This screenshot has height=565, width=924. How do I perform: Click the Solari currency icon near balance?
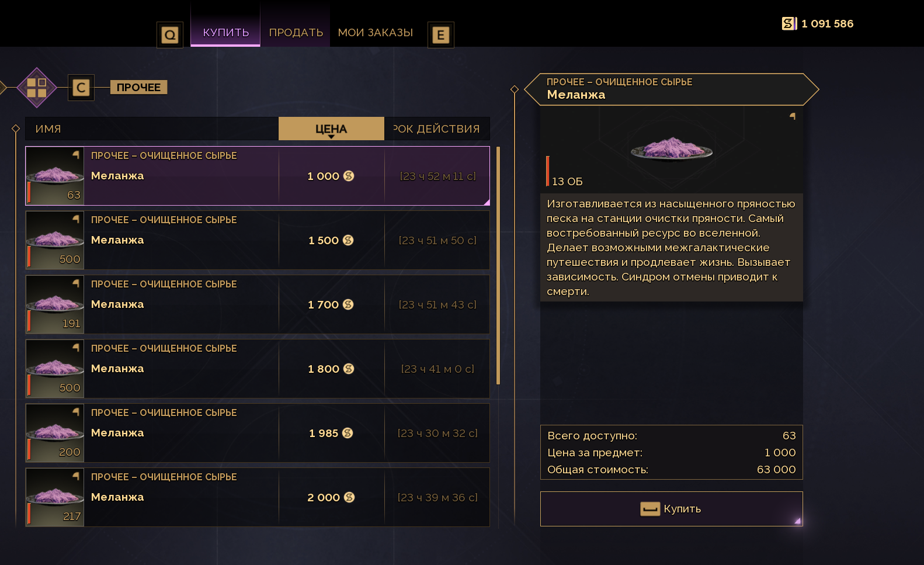click(x=789, y=23)
